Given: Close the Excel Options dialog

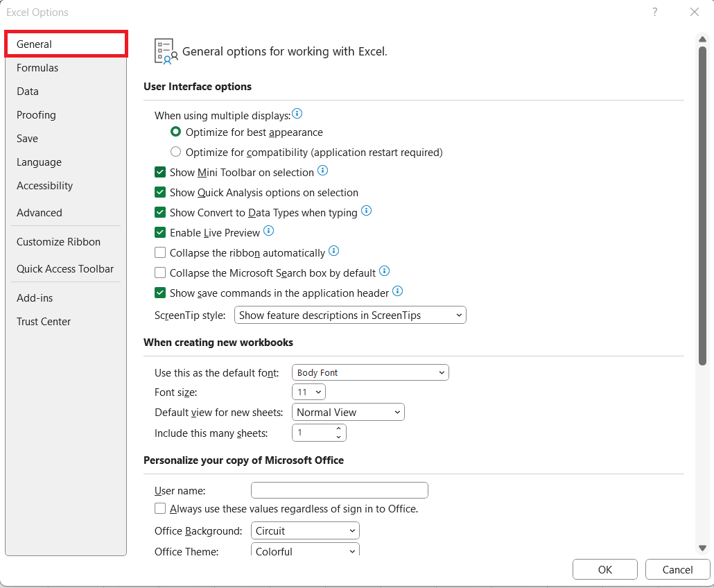Looking at the screenshot, I should [695, 12].
